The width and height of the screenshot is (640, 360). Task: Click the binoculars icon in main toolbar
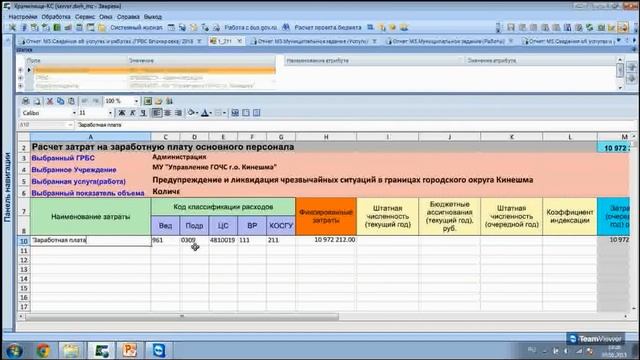tap(286, 27)
